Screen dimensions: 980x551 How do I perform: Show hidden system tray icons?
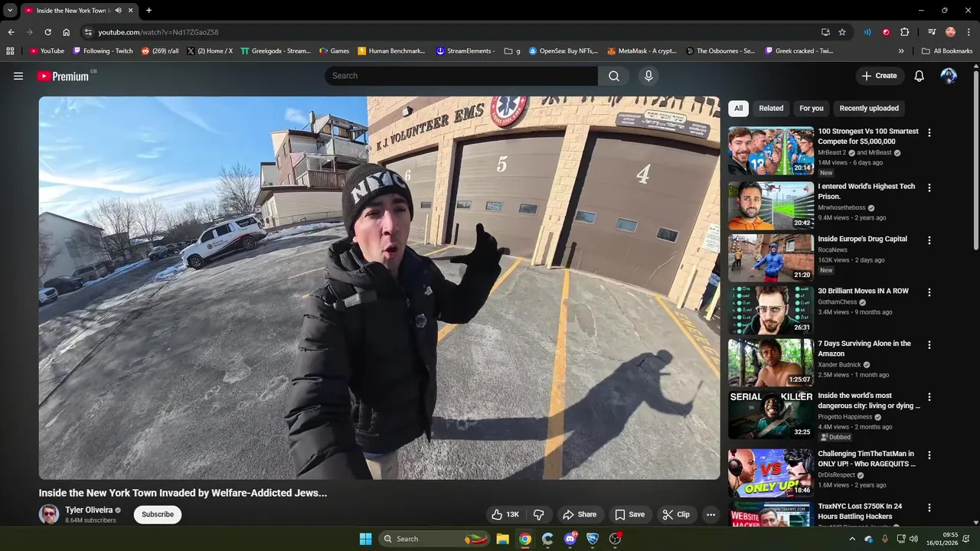[852, 539]
